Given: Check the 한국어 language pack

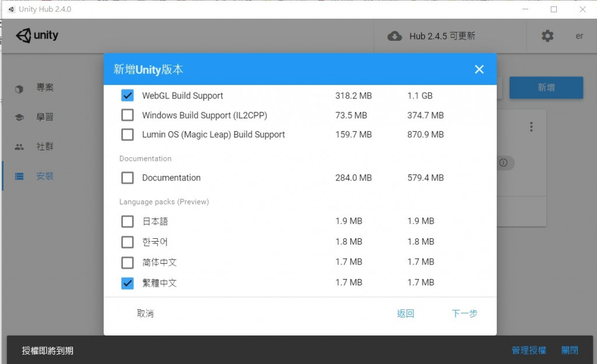Looking at the screenshot, I should pos(127,242).
